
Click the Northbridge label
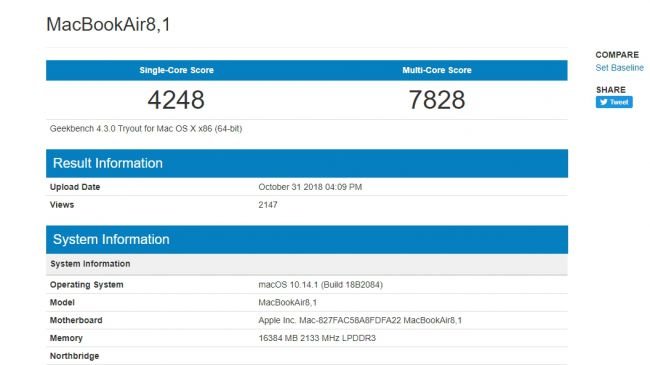pos(75,356)
